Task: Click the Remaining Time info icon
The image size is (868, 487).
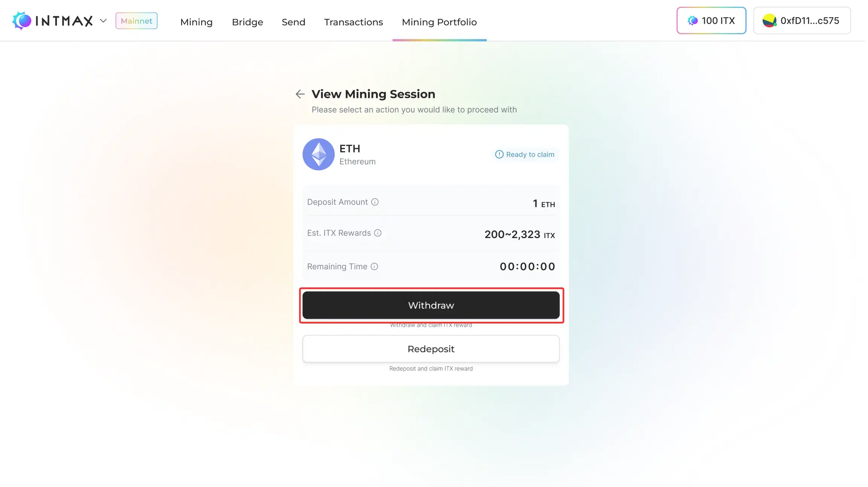Action: [374, 266]
